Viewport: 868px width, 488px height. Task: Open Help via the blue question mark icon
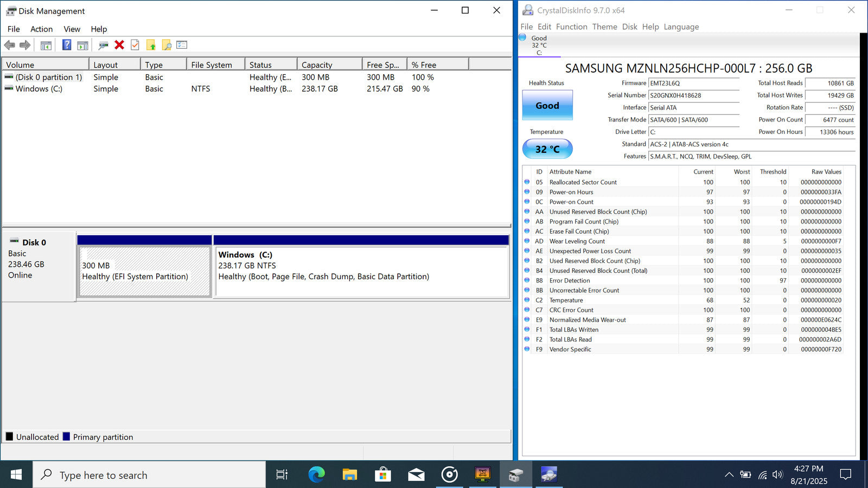point(67,45)
